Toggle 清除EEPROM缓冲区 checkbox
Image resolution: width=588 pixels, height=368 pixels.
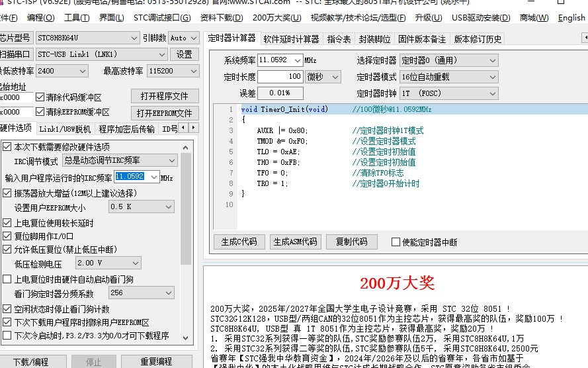pyautogui.click(x=40, y=112)
